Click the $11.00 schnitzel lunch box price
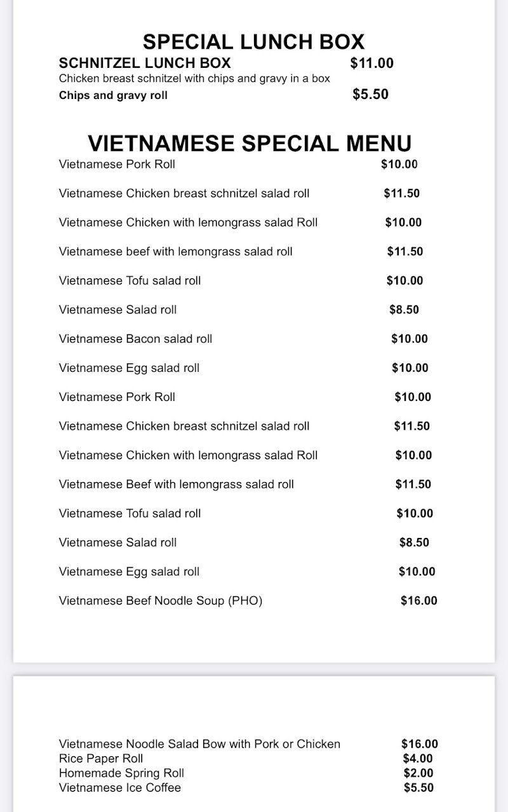This screenshot has height=812, width=508. 372,63
